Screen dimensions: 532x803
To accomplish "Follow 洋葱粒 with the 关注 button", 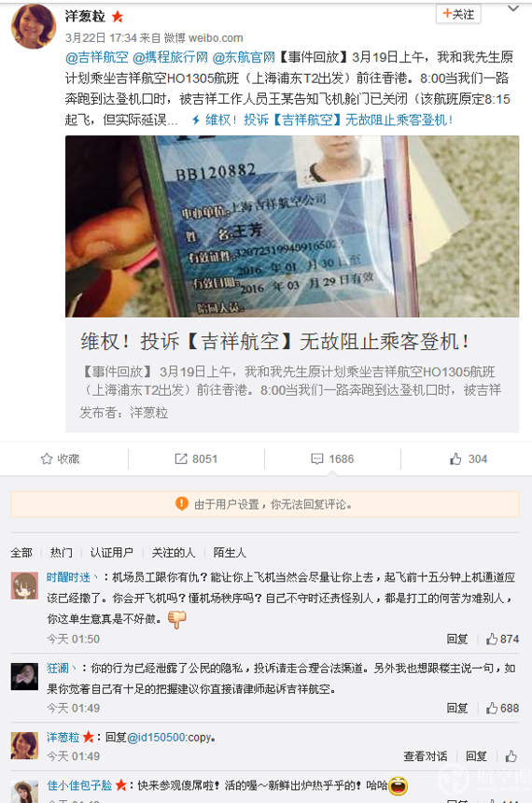I will pos(458,14).
